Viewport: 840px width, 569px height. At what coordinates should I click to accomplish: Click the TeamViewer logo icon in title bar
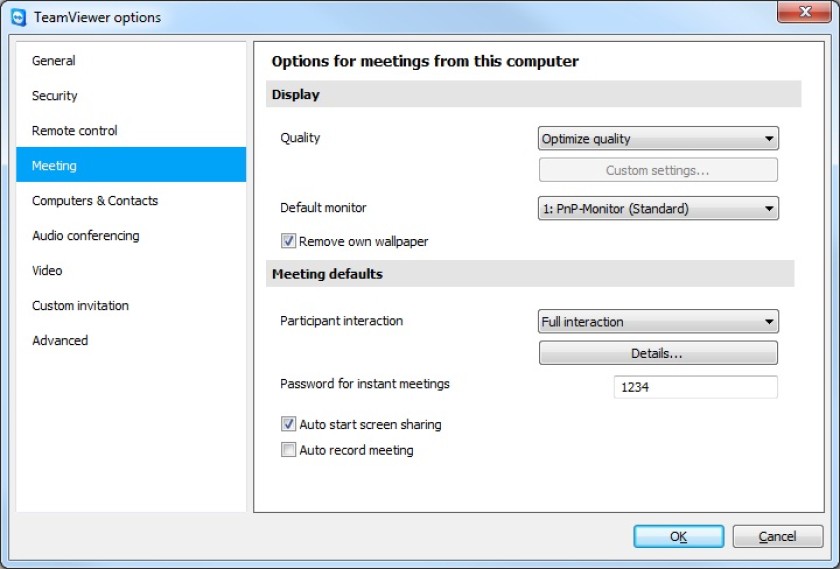(x=19, y=17)
